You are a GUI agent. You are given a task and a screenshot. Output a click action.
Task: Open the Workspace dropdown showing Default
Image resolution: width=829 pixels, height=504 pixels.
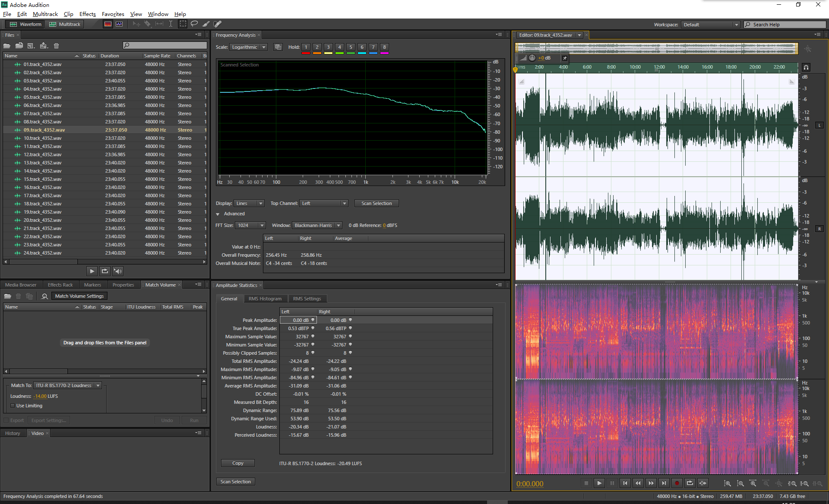pos(711,25)
